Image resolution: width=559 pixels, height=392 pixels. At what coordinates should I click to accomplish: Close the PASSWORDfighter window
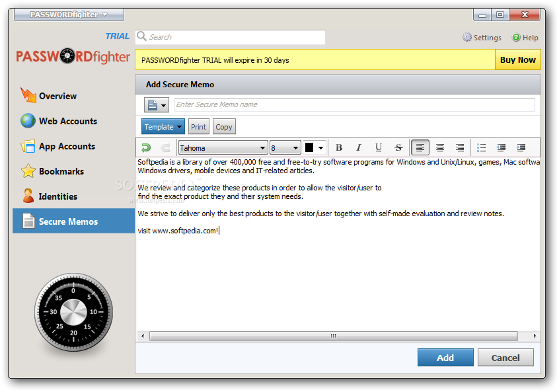click(x=525, y=15)
